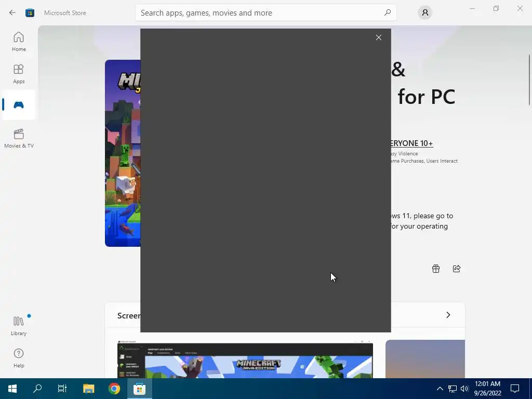
Task: Open the Minecraft Java Edition launcher screenshot
Action: click(x=245, y=359)
